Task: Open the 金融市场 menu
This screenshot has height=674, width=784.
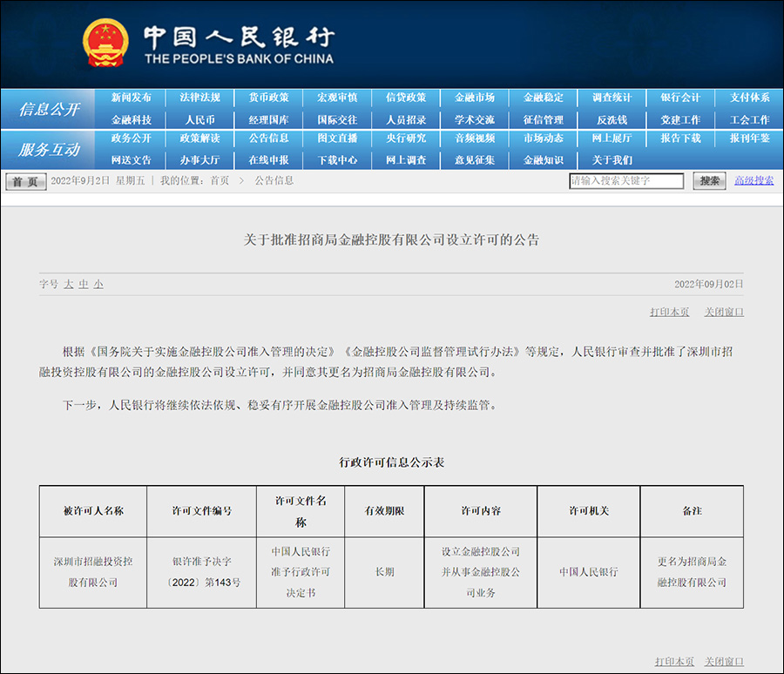Action: [x=475, y=98]
